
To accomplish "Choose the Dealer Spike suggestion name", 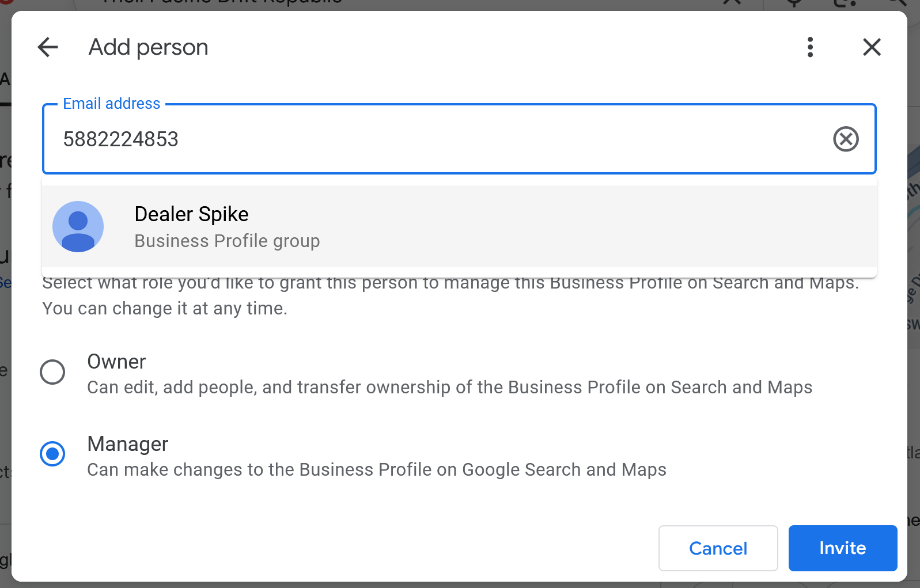I will click(x=191, y=214).
